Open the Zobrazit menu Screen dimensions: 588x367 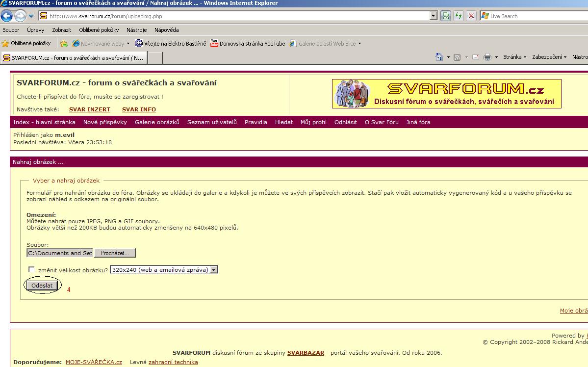[x=61, y=30]
